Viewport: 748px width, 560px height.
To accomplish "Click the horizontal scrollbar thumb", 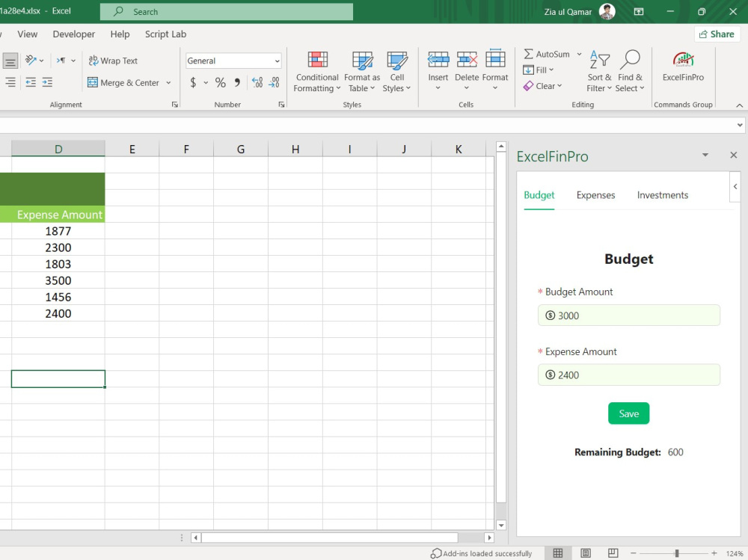I will (x=329, y=538).
